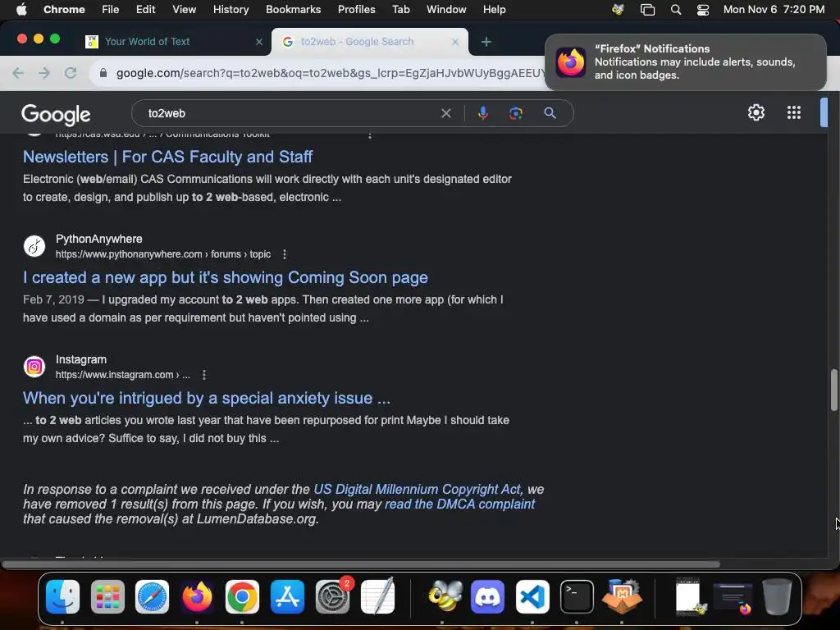Submit search with magnifier icon
Image resolution: width=840 pixels, height=630 pixels.
[x=550, y=113]
